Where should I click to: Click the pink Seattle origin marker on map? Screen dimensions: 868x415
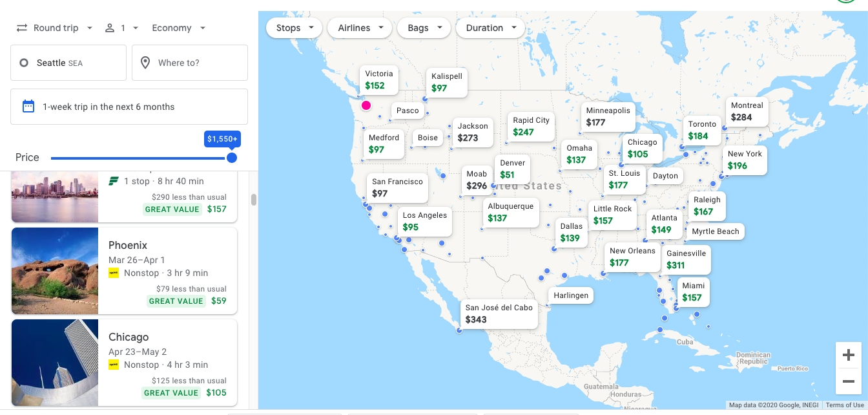click(366, 105)
